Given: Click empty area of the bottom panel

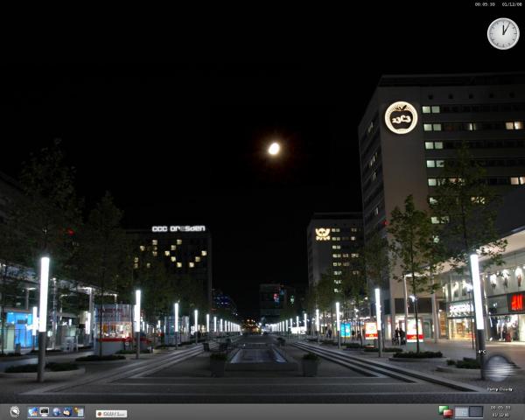Looking at the screenshot, I should [280, 412].
